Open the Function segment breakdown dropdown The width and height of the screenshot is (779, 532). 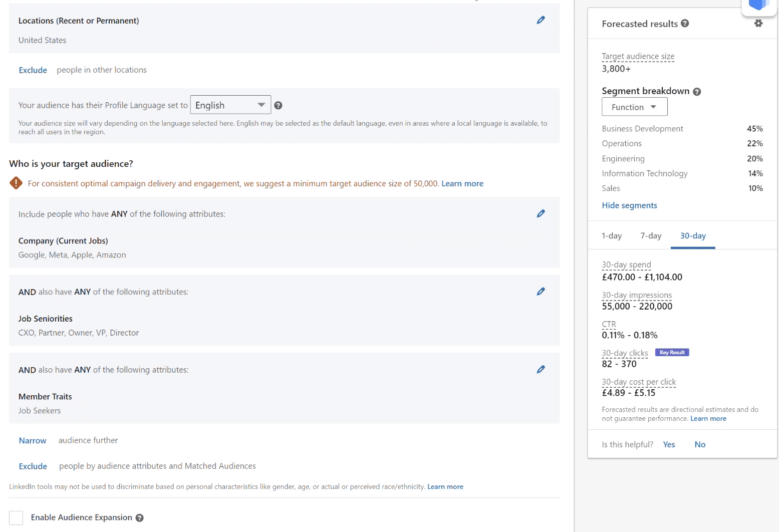634,106
